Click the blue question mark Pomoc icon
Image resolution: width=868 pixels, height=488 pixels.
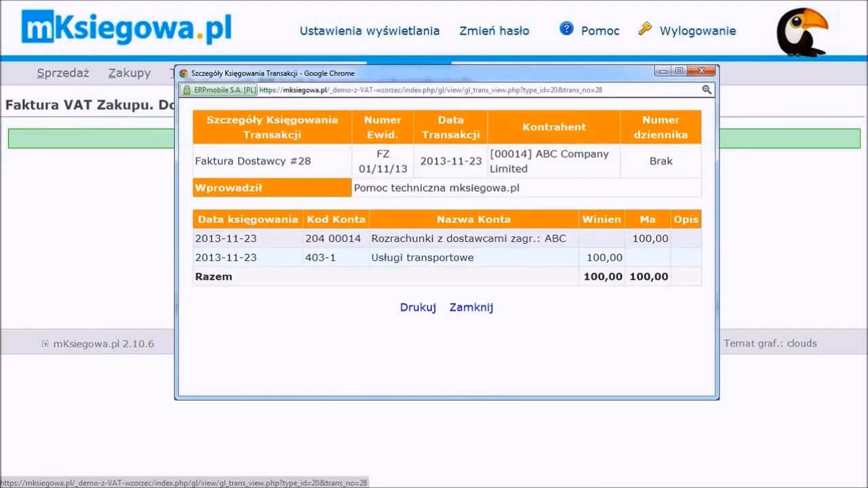click(566, 29)
